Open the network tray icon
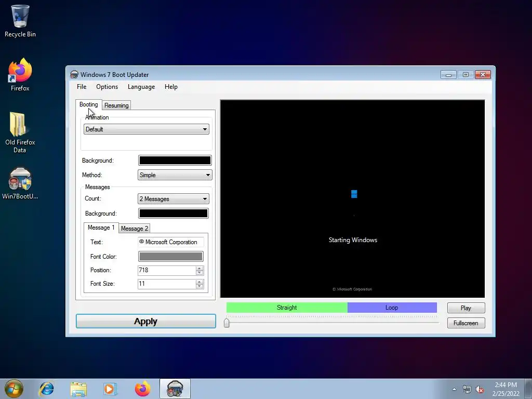532x399 pixels. click(x=467, y=389)
